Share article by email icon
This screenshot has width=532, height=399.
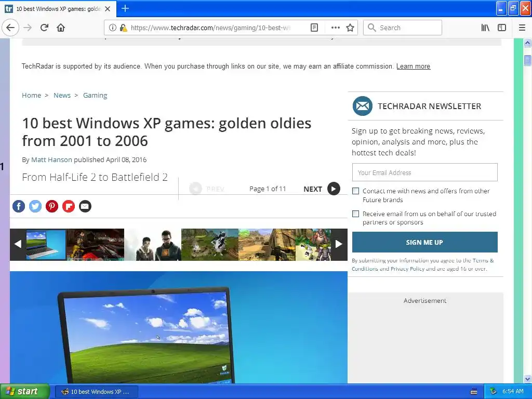pyautogui.click(x=85, y=206)
